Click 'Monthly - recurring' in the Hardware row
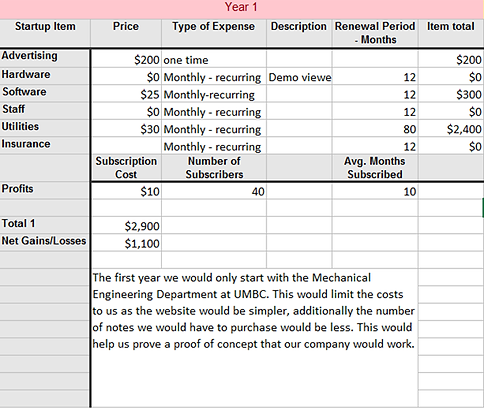This screenshot has width=484, height=409. (214, 77)
